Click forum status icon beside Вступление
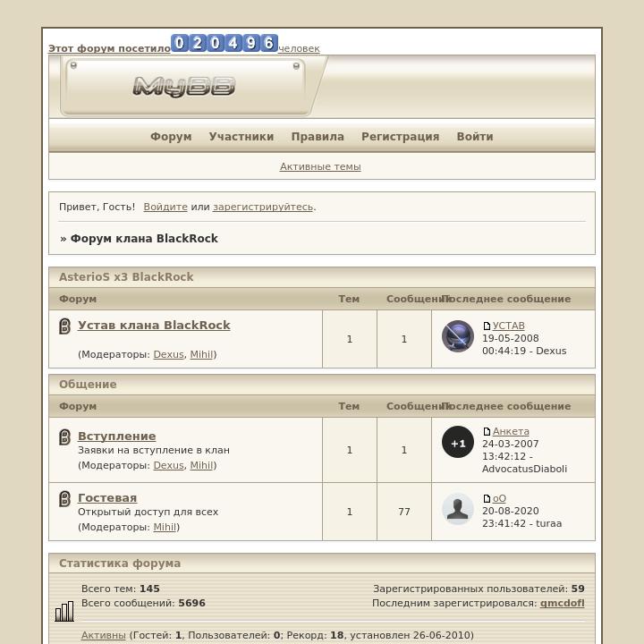This screenshot has height=644, width=644. point(64,437)
